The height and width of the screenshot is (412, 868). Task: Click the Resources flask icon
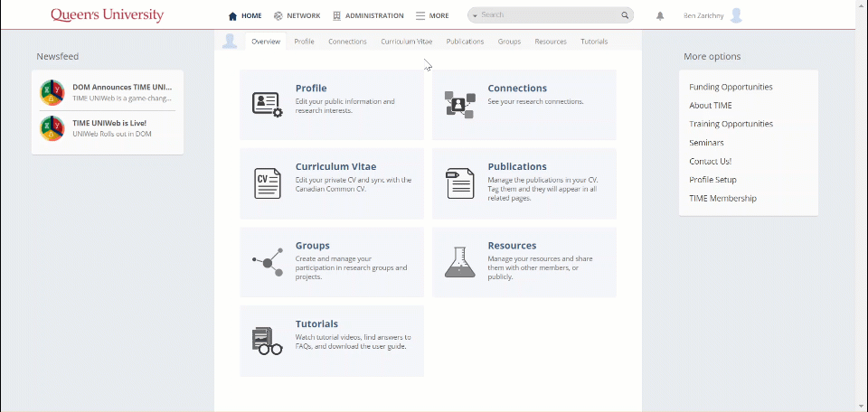[459, 262]
